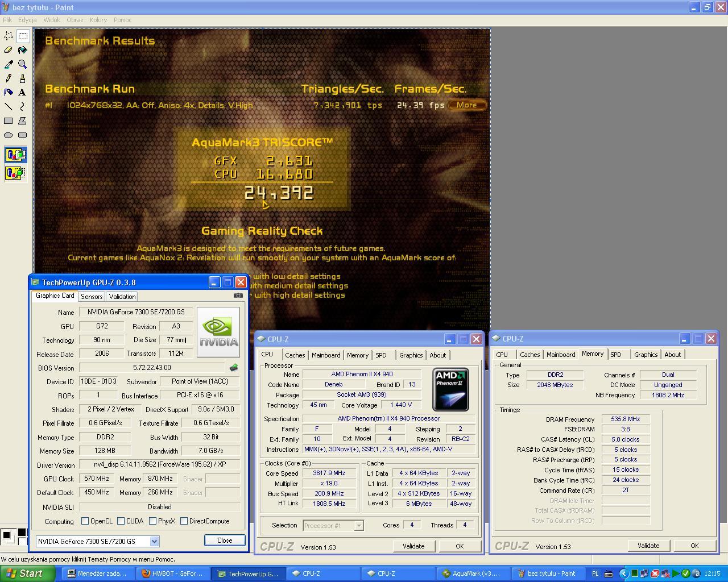Screen dimensions: 728x582
Task: Pick the Fill With Color bucket tool
Action: point(23,50)
